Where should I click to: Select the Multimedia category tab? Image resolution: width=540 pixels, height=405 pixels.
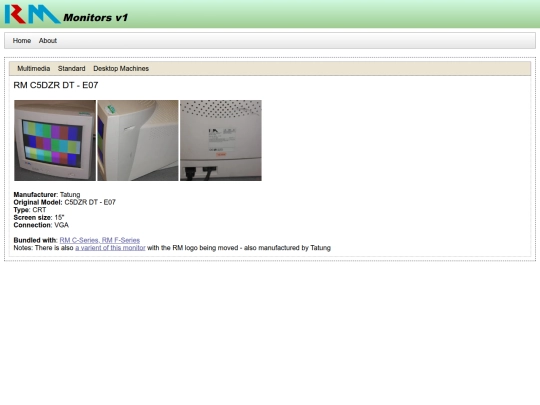point(34,69)
